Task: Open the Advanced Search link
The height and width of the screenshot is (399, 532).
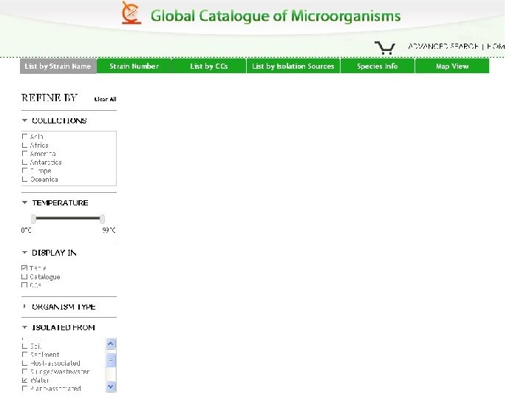Action: point(442,47)
